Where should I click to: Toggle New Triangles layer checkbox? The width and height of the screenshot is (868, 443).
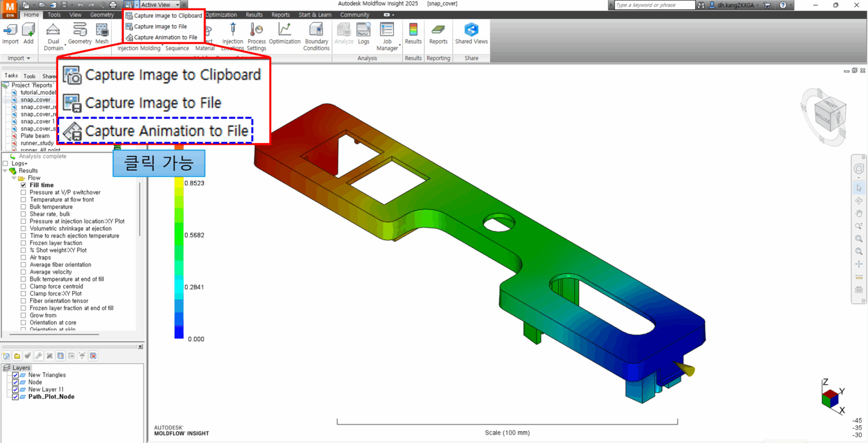pyautogui.click(x=15, y=375)
